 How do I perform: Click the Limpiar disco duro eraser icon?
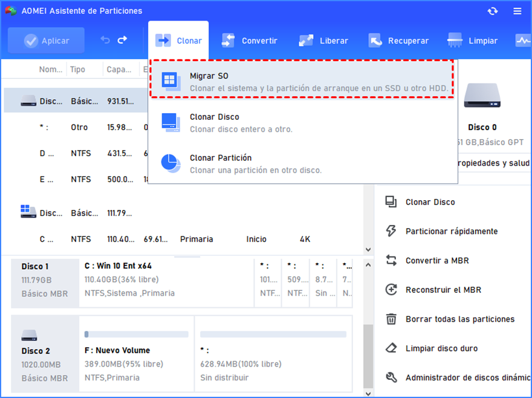pos(391,348)
